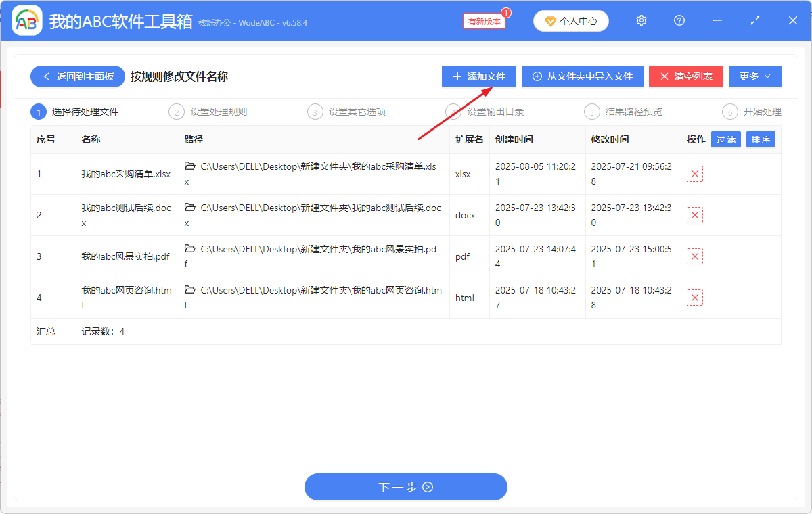This screenshot has width=812, height=514.
Task: Clear the file list with 清空列表
Action: point(685,76)
